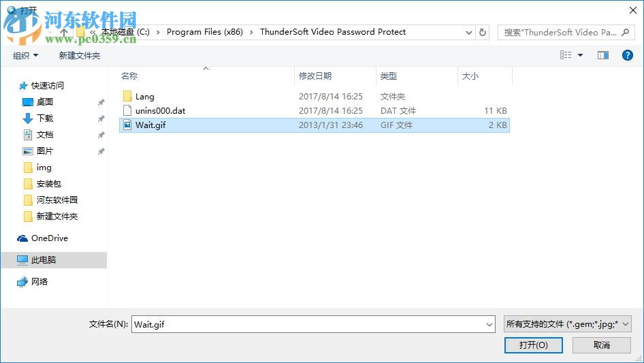Click the 此电脑 monitor icon

(x=22, y=259)
